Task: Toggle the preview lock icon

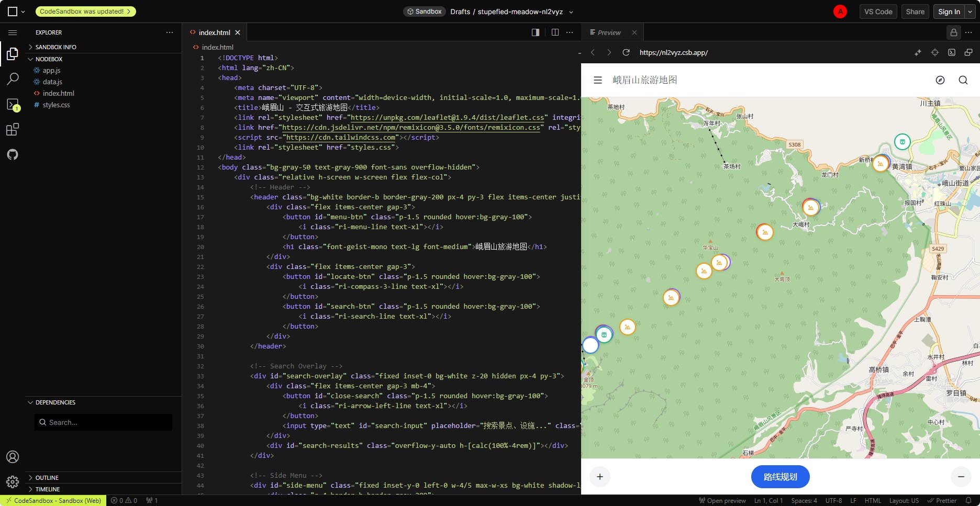Action: click(954, 32)
